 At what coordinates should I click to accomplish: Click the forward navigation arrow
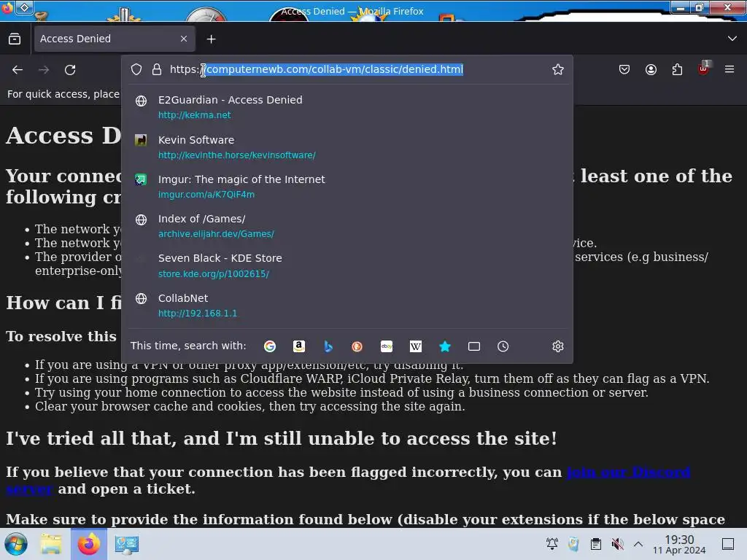coord(44,70)
